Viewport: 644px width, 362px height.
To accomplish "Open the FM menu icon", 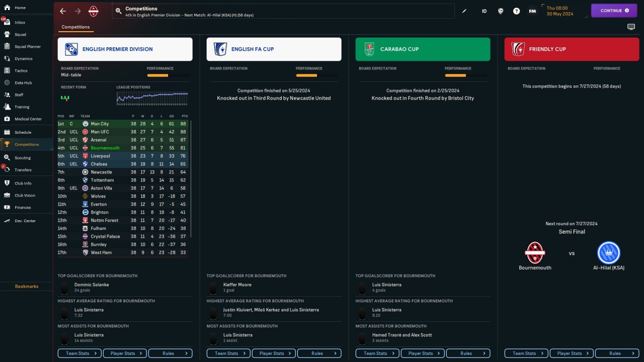I will [x=532, y=11].
